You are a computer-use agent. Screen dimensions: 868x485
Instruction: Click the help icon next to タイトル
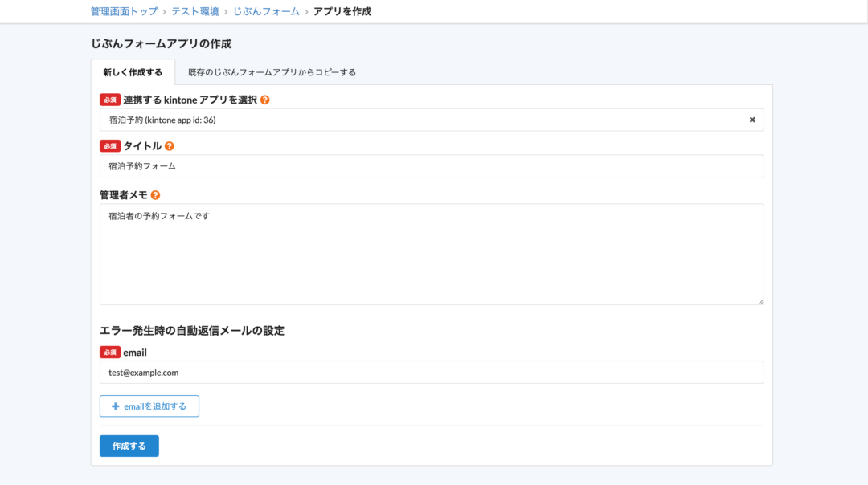[169, 146]
